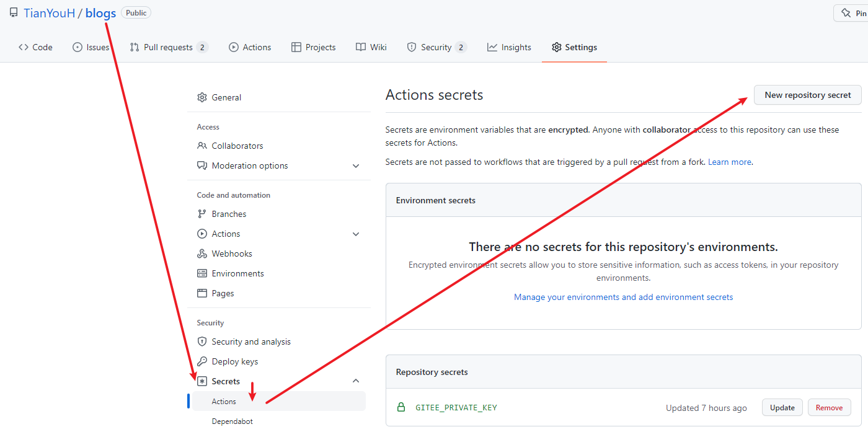Screen dimensions: 868x432
Task: Open Branches settings
Action: coord(279,214)
